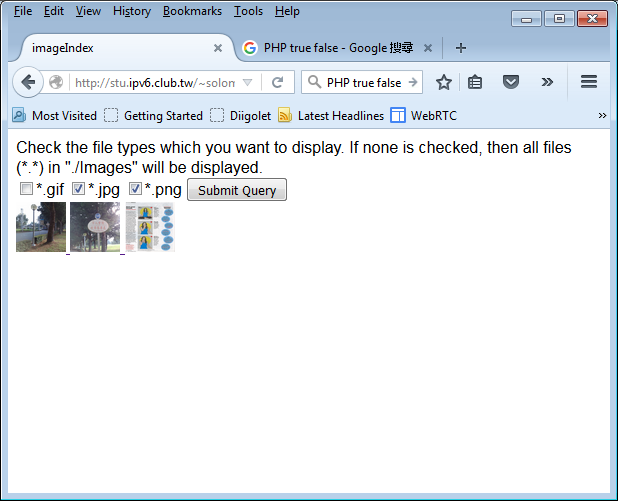Uncheck the *.jpg file type checkbox
618x501 pixels.
click(x=79, y=190)
